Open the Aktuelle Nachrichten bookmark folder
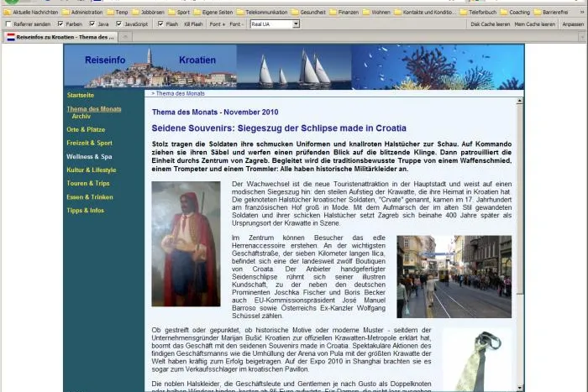 32,12
